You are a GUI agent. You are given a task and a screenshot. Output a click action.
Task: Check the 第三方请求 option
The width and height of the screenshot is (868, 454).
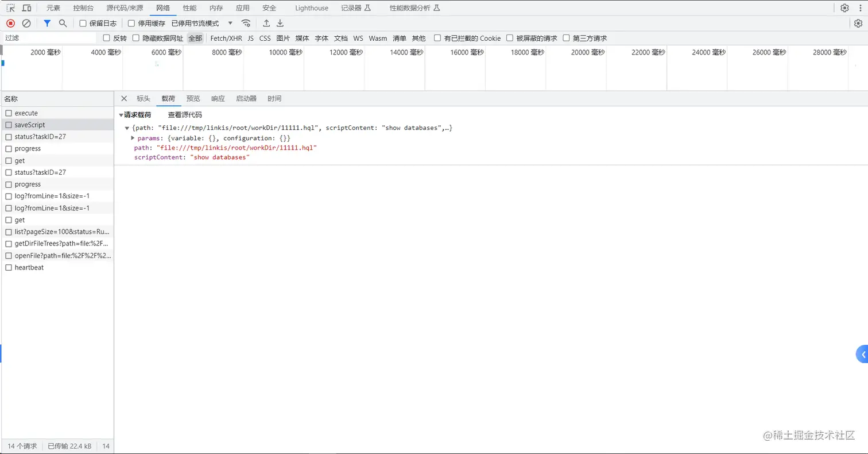click(566, 39)
